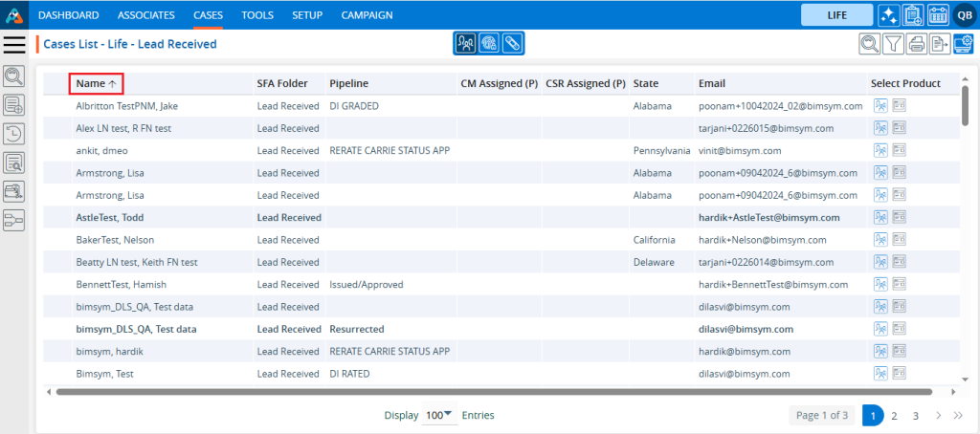
Task: Select the globe lock view toggle in center toolbar
Action: [x=489, y=43]
